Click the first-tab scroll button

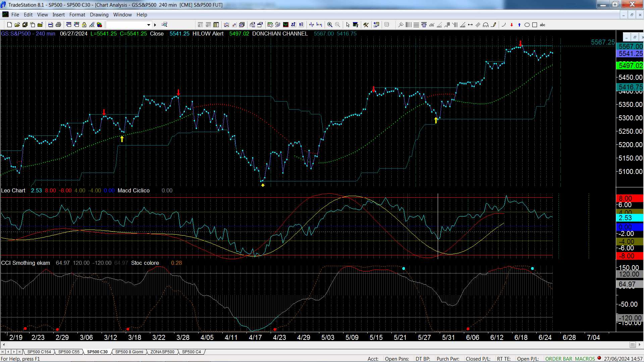point(3,352)
